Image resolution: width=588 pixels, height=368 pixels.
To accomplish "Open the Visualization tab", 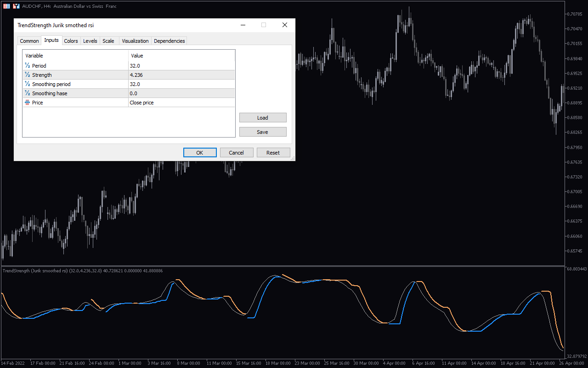I will (x=135, y=41).
